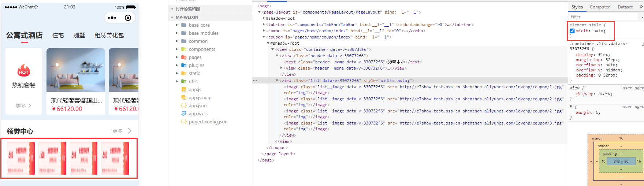Open project.config.json in the file tree
Viewport: 644px width, 186px height.
pos(208,122)
